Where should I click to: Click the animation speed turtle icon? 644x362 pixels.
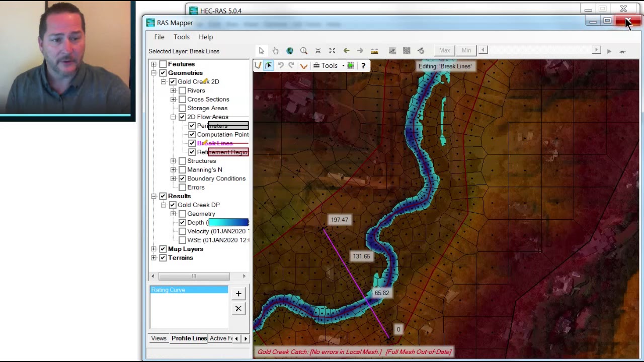point(622,51)
